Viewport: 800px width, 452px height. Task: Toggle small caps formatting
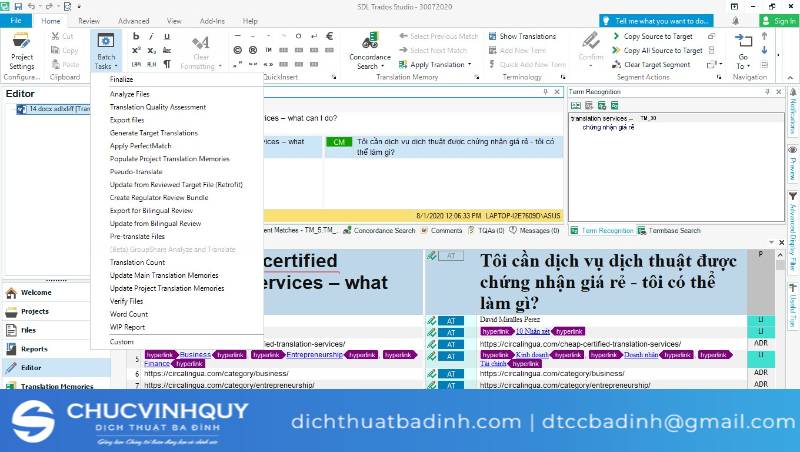[167, 50]
